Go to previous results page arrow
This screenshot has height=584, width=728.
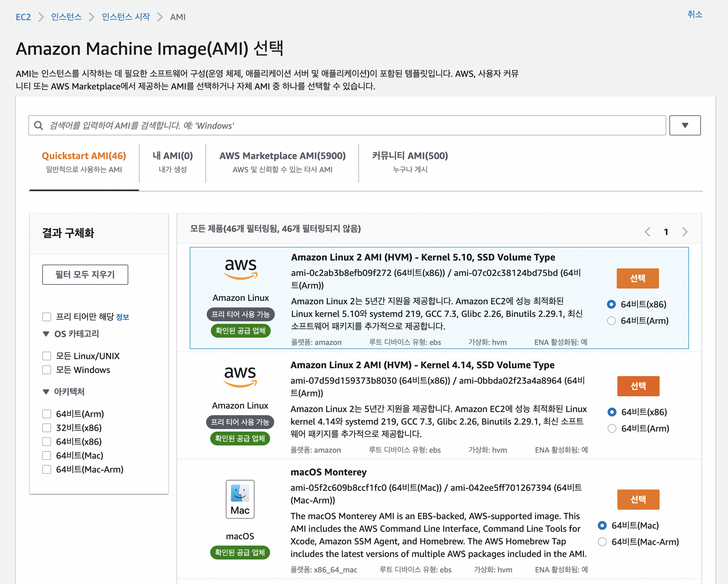(x=648, y=232)
